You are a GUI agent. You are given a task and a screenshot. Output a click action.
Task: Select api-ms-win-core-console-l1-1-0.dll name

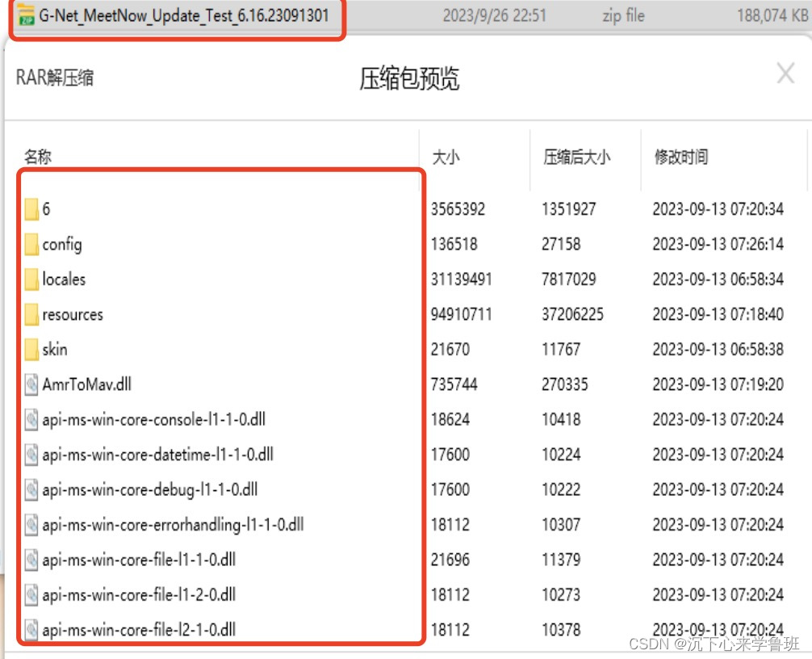pos(154,419)
